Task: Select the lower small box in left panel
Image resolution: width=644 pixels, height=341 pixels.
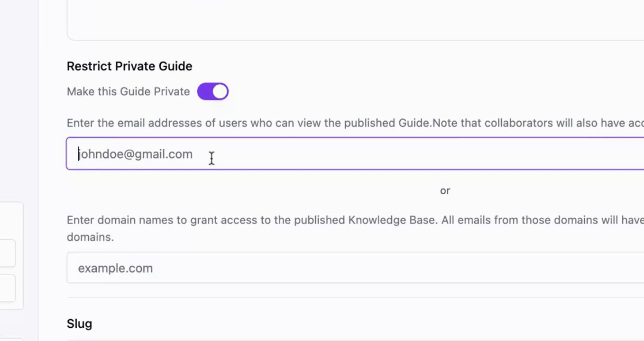Action: (x=8, y=288)
